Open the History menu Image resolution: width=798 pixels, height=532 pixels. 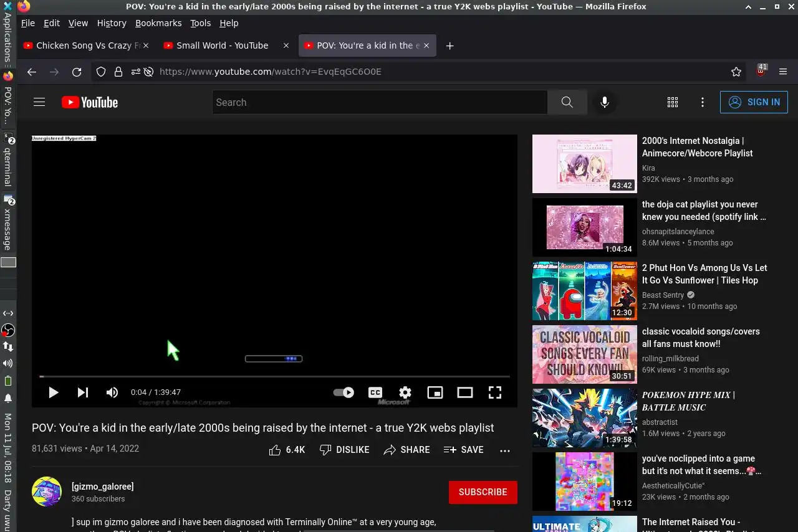(112, 23)
